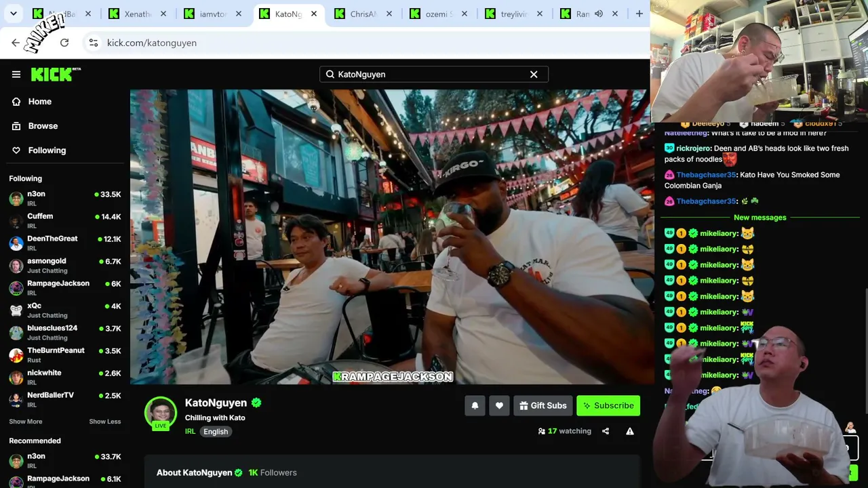Open nickwhite channel in sidebar
Screen dimensions: 868x488
(x=65, y=378)
